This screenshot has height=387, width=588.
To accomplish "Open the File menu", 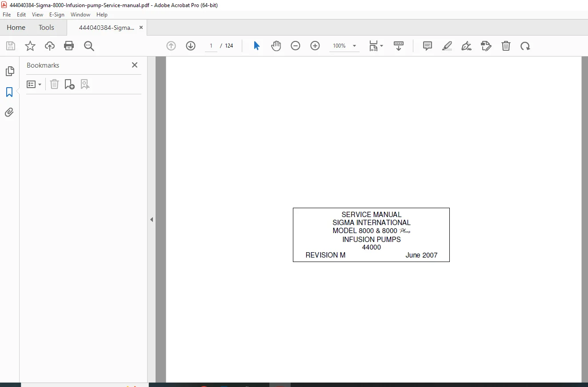I will click(x=7, y=15).
